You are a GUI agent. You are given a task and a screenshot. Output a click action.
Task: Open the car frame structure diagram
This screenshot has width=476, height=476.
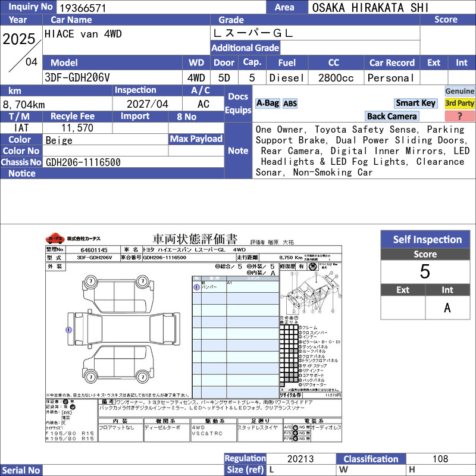coord(311,293)
